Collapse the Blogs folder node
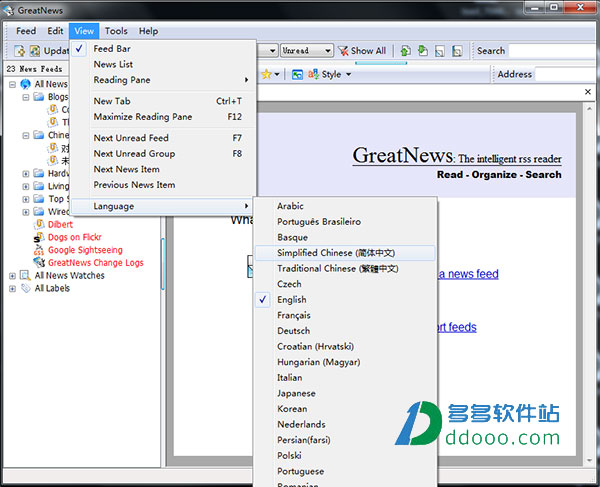The width and height of the screenshot is (600, 487). [26, 97]
